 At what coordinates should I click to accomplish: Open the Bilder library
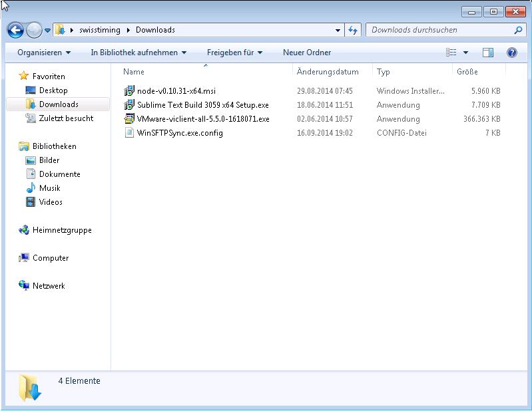coord(49,160)
